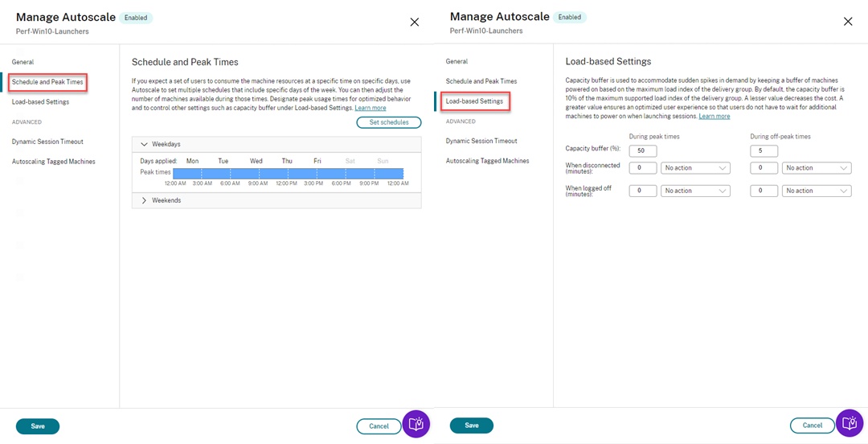868x444 pixels.
Task: Click off-peak Capacity buffer input field
Action: pos(763,150)
